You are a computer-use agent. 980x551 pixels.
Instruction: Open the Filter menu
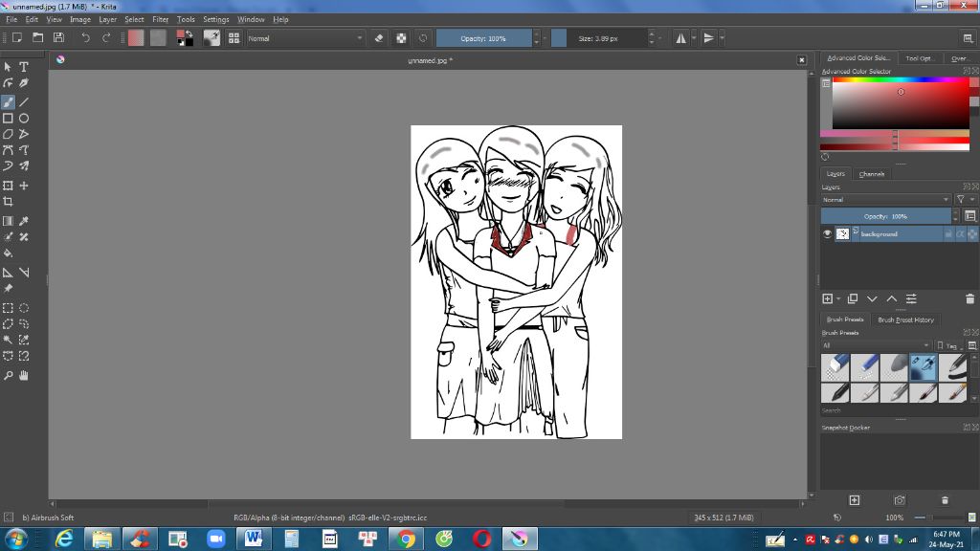[160, 19]
